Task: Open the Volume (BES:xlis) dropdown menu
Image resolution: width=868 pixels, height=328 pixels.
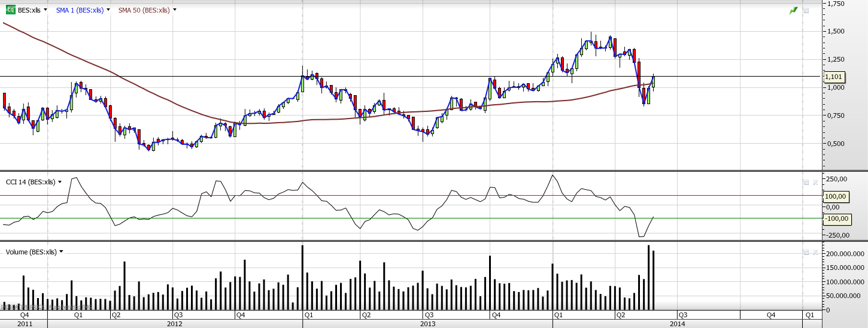Action: (61, 252)
